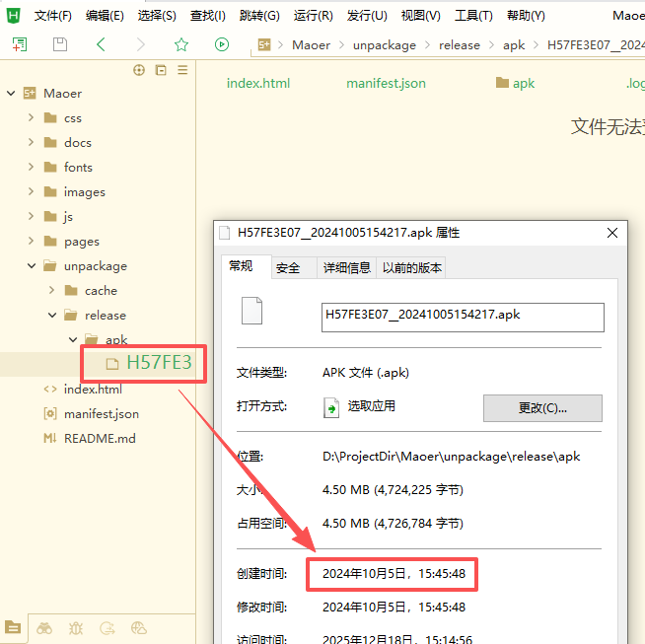
Task: Expand the css folder
Action: coord(32,118)
